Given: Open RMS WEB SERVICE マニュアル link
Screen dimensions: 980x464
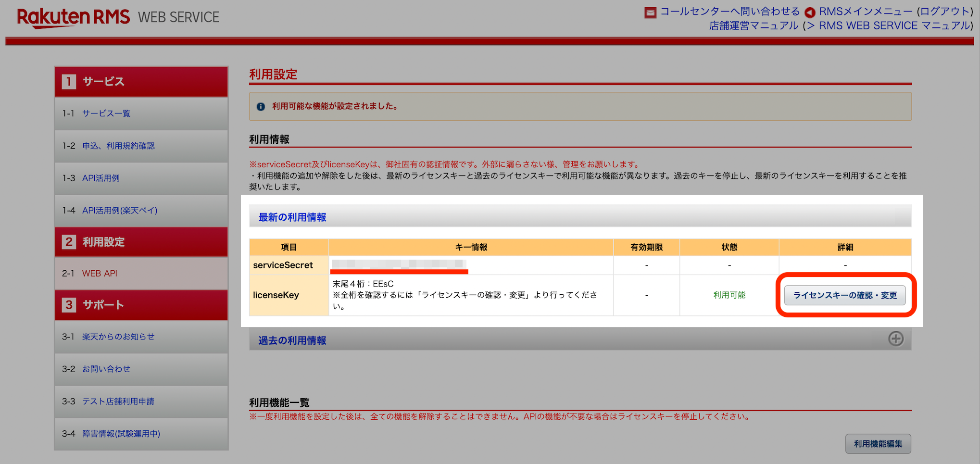Looking at the screenshot, I should pyautogui.click(x=894, y=26).
